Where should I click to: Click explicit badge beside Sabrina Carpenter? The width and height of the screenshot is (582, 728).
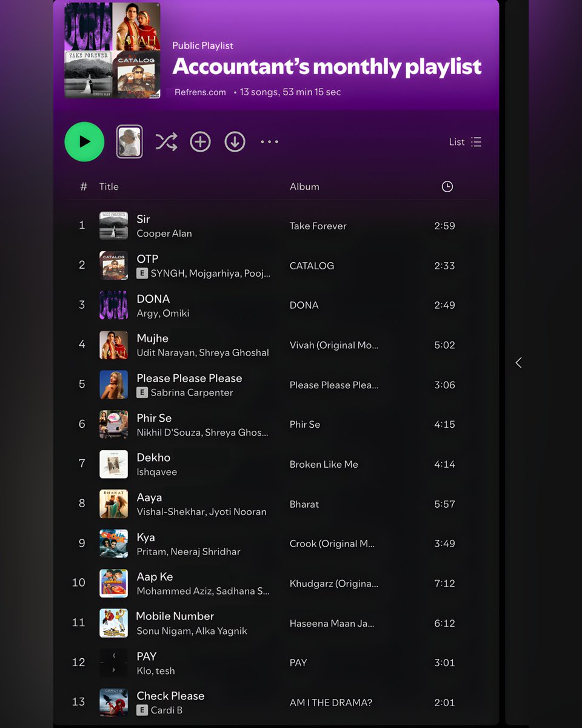[142, 393]
